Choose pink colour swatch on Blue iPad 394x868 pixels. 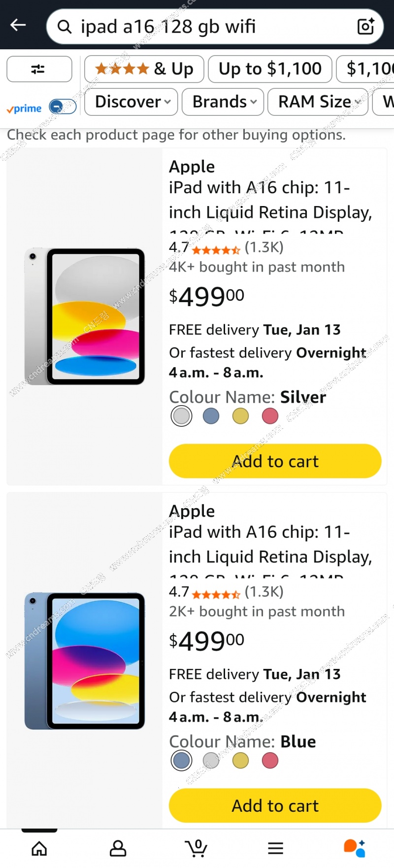(270, 761)
